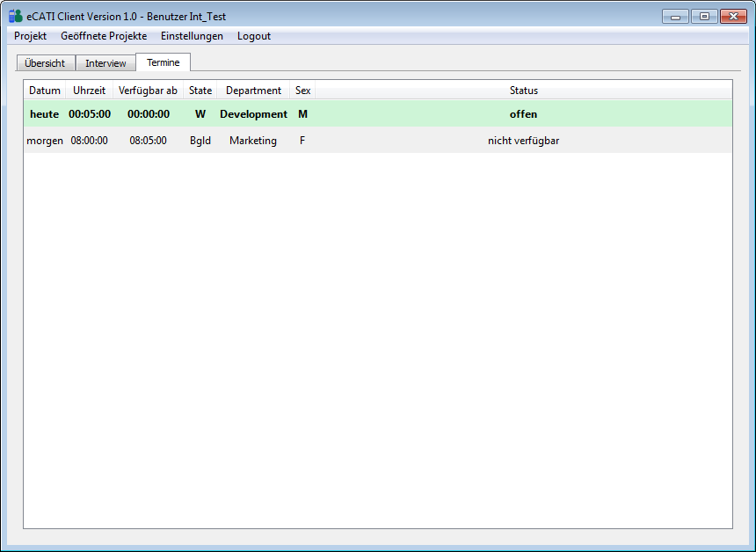Open the Projekt menu
The height and width of the screenshot is (552, 756).
[30, 36]
